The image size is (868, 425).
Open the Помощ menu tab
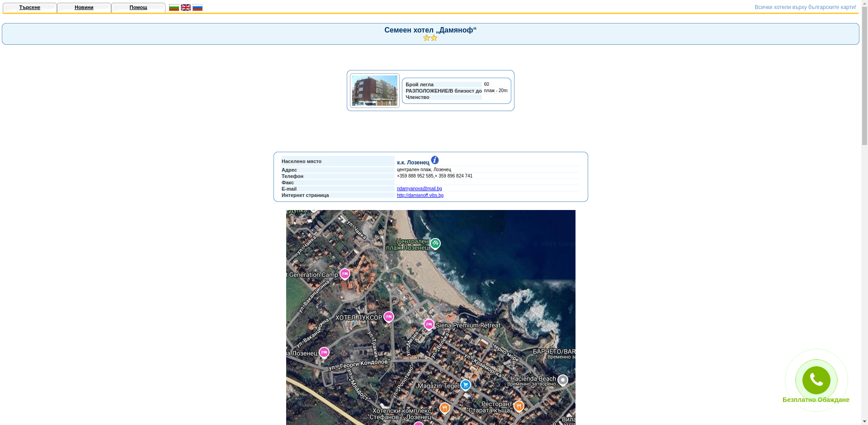click(x=138, y=8)
